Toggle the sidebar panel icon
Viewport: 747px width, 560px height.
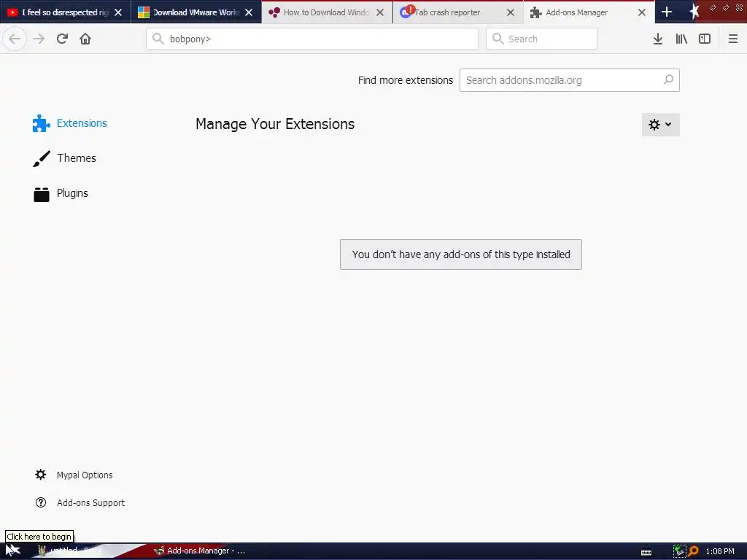[705, 39]
